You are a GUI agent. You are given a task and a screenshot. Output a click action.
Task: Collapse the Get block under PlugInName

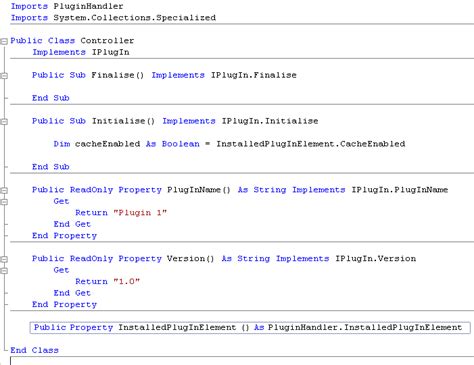[x=4, y=202]
